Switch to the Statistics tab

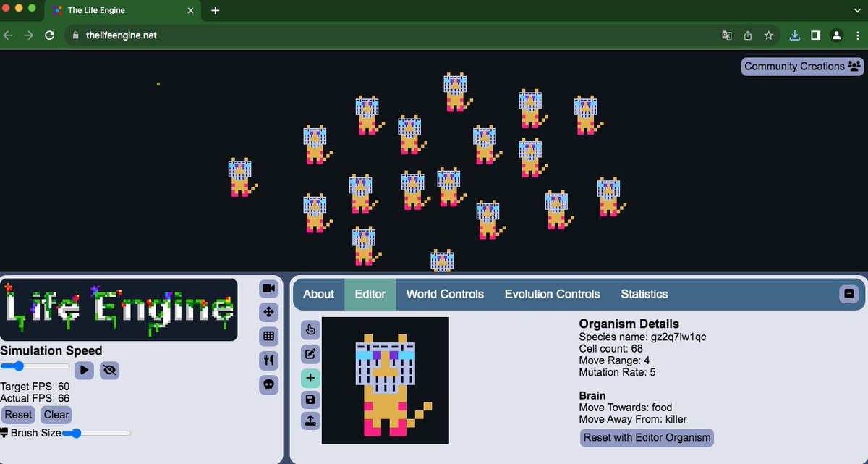point(644,294)
